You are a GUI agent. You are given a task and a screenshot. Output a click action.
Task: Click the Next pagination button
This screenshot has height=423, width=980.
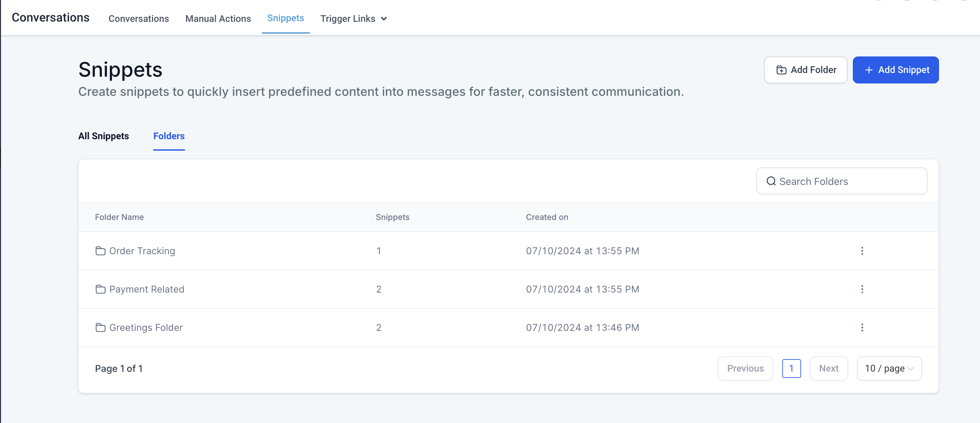tap(829, 368)
